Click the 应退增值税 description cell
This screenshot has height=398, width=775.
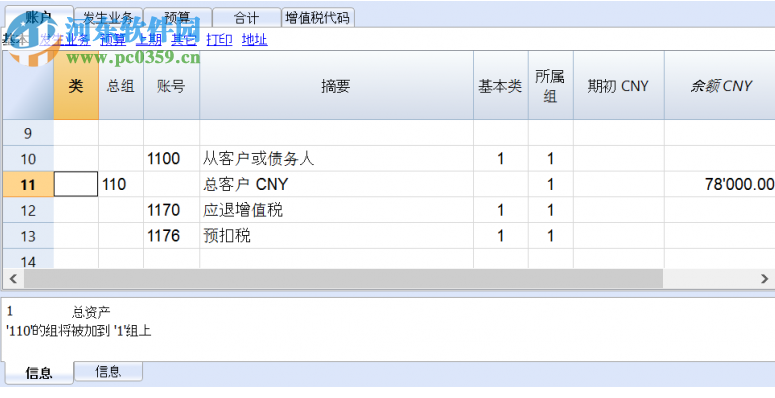pos(337,210)
